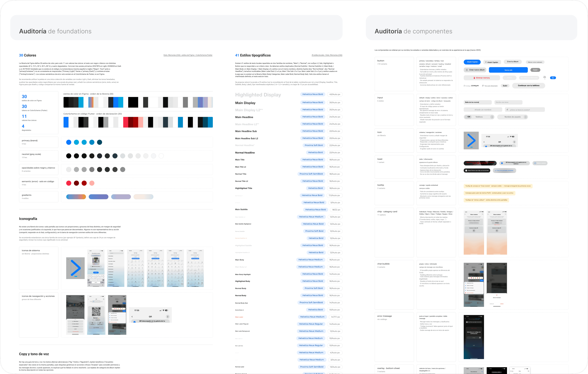Click the 'Proxima Soft Bold' tag in Normal Headline* row
The height and width of the screenshot is (374, 588).
[313, 145]
